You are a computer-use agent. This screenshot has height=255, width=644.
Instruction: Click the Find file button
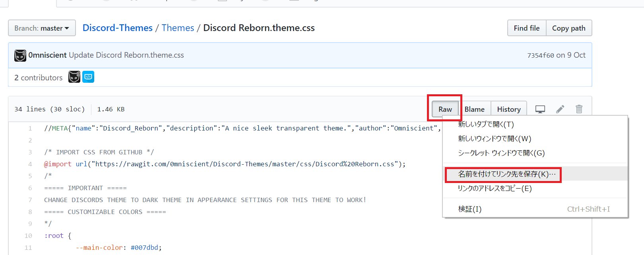527,28
